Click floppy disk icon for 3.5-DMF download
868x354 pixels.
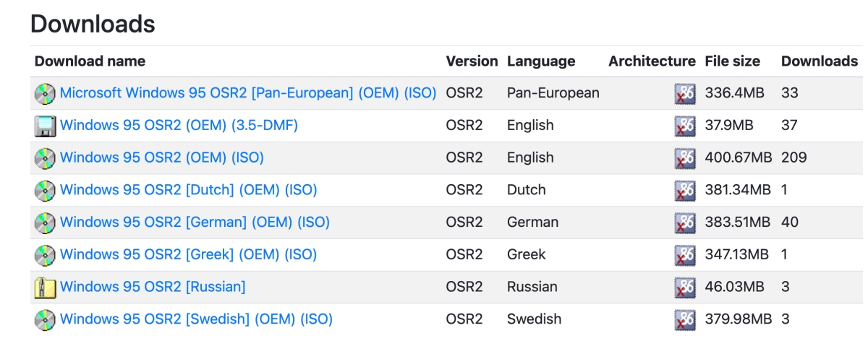point(45,126)
